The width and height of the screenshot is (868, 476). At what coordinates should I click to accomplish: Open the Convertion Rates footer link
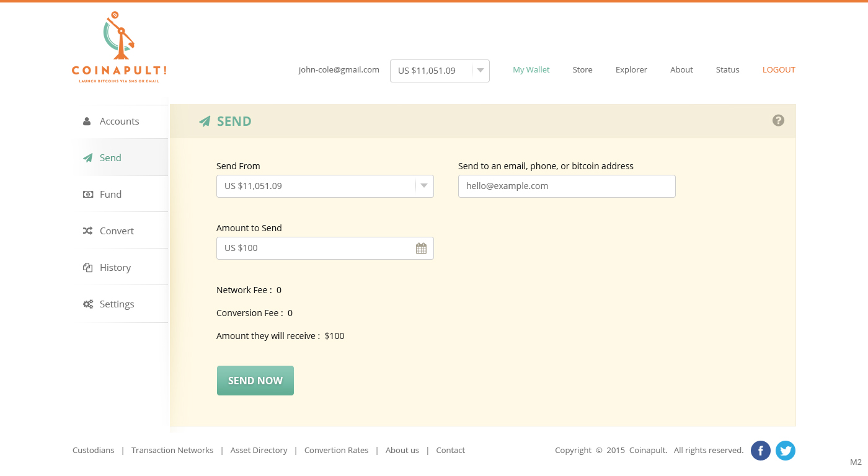click(336, 451)
